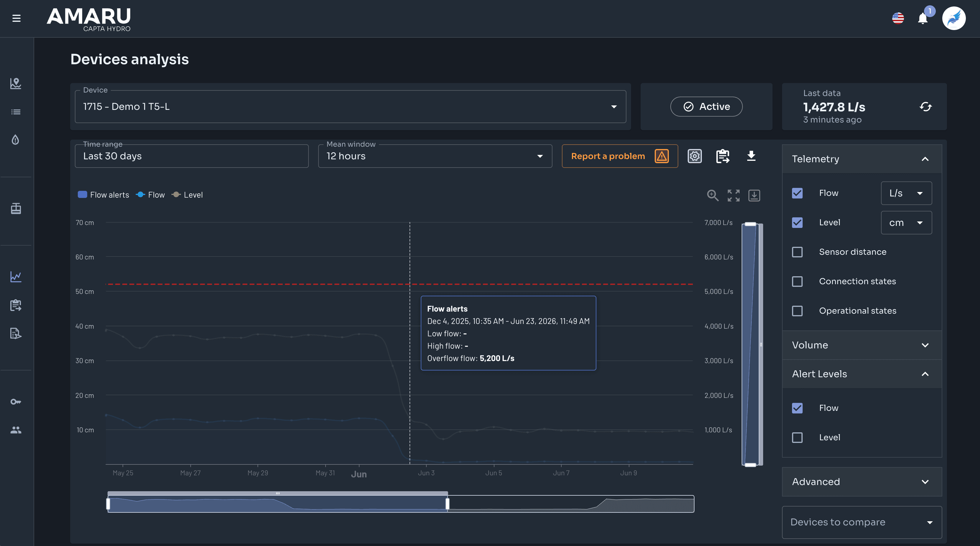
Task: Activate the chart zoom magnifier icon
Action: click(712, 196)
